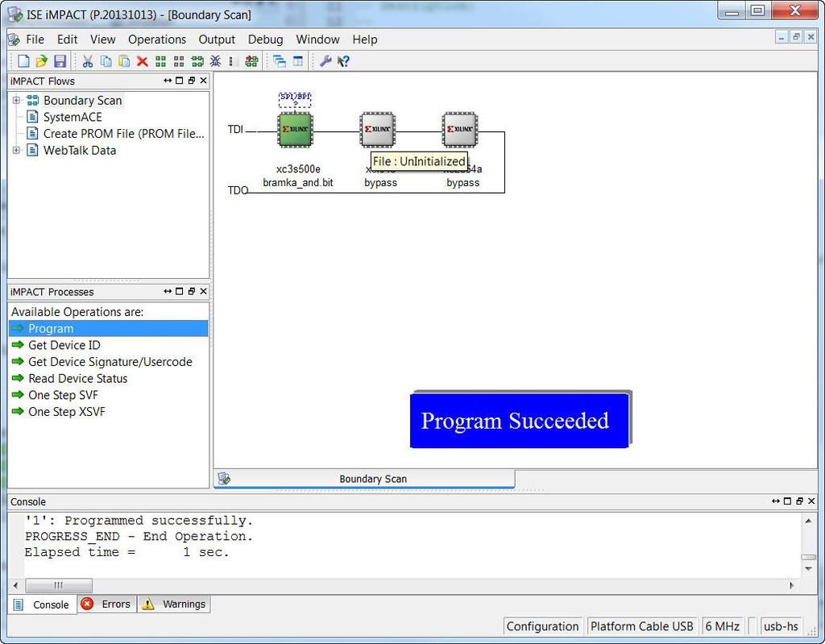Select Boundary Scan flow item
The image size is (825, 644).
83,100
